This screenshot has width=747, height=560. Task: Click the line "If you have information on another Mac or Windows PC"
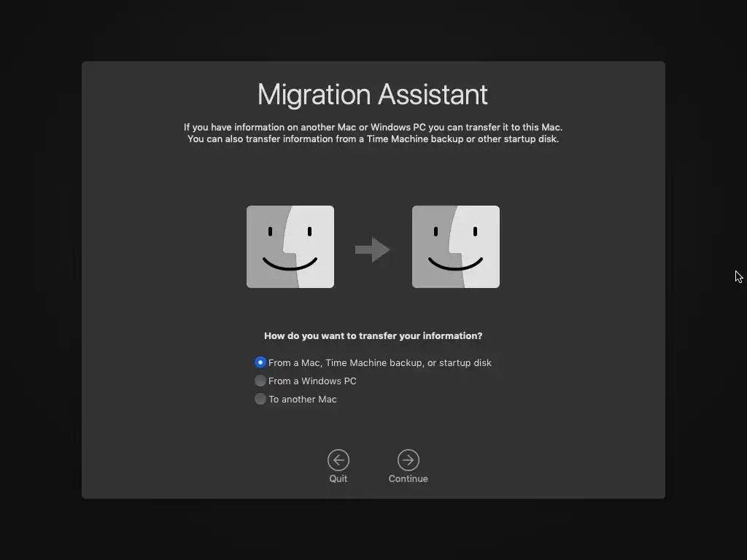tap(373, 127)
